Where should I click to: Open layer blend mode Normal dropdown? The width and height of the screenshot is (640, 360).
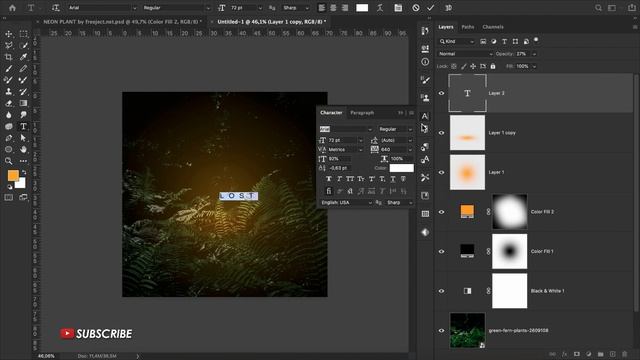coord(465,54)
